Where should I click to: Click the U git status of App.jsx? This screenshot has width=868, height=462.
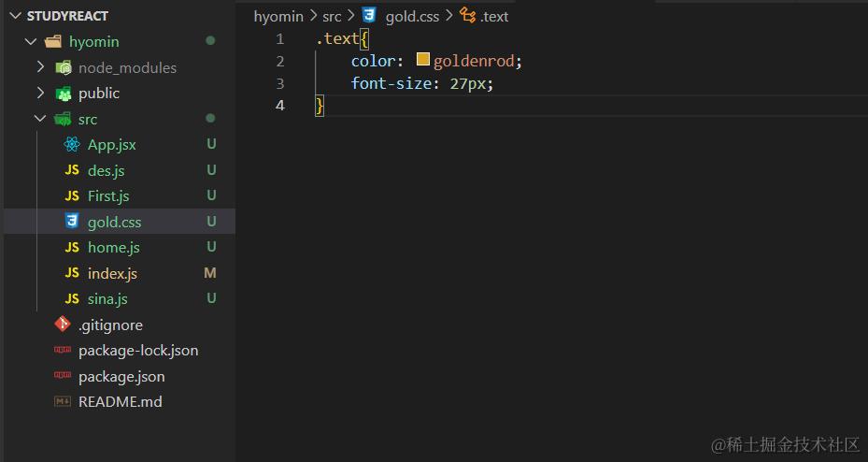[x=211, y=144]
